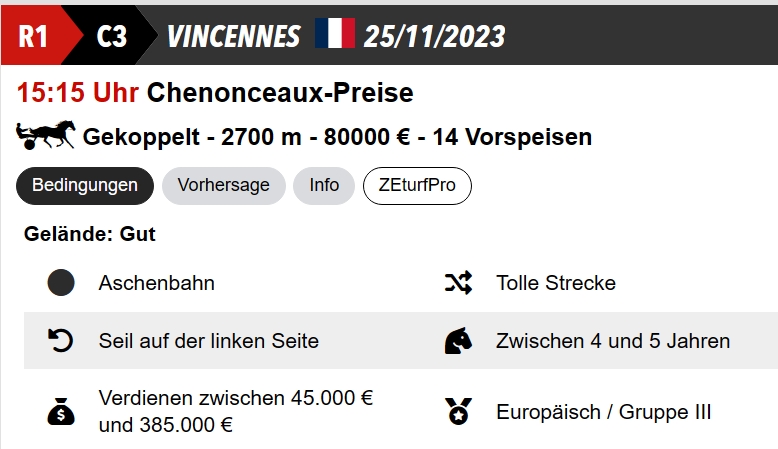The width and height of the screenshot is (778, 449).
Task: Click the horse head age icon
Action: pyautogui.click(x=458, y=341)
